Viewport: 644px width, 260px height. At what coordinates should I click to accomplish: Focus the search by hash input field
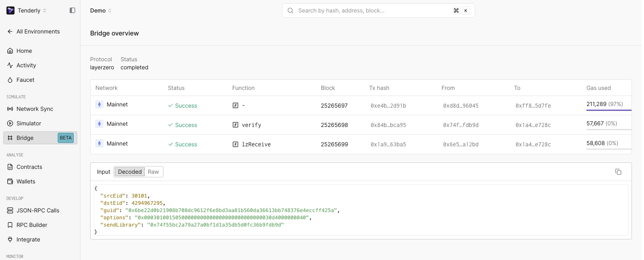(378, 10)
